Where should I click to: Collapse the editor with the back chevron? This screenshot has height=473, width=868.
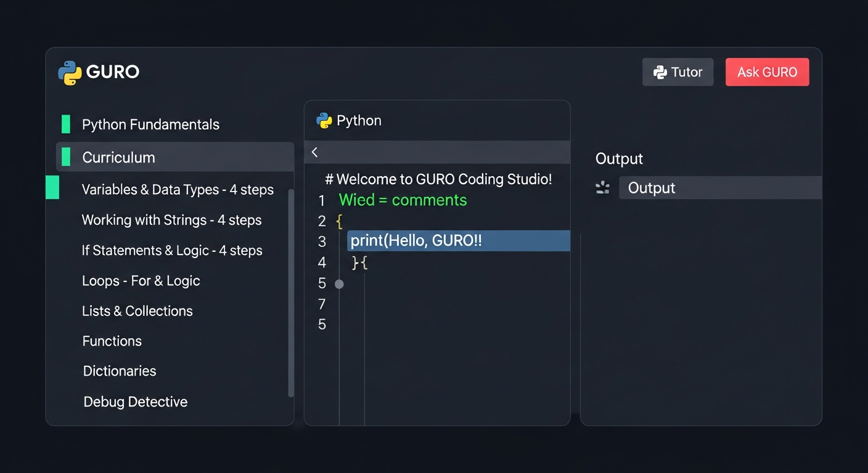pyautogui.click(x=314, y=152)
